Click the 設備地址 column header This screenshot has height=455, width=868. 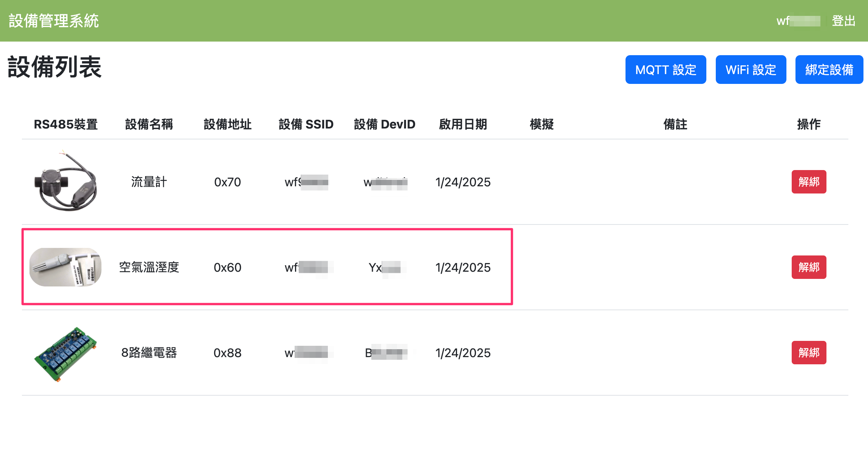(227, 124)
